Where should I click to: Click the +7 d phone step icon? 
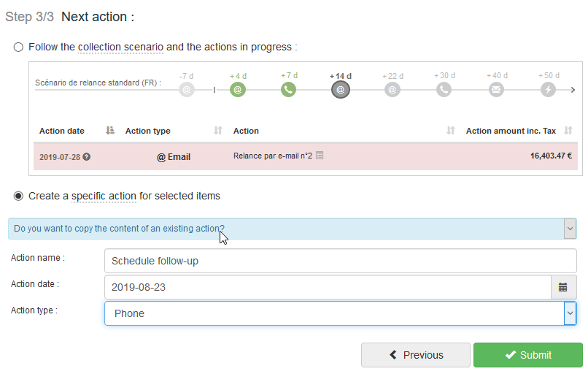[289, 90]
